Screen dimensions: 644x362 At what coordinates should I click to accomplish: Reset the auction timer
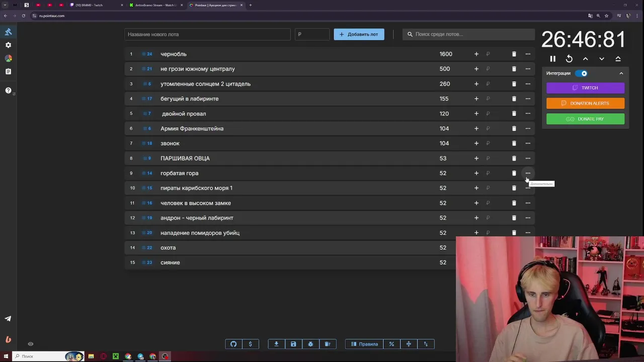click(x=569, y=59)
